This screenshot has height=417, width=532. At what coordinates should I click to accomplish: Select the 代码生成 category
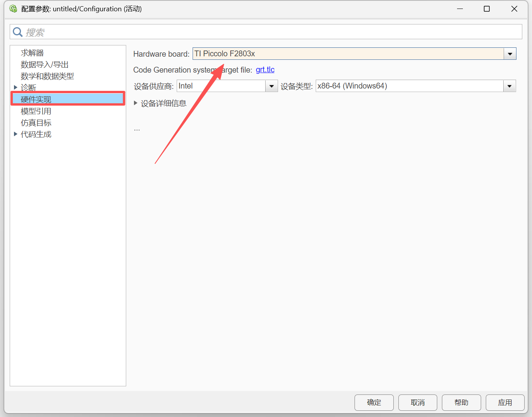[x=36, y=134]
